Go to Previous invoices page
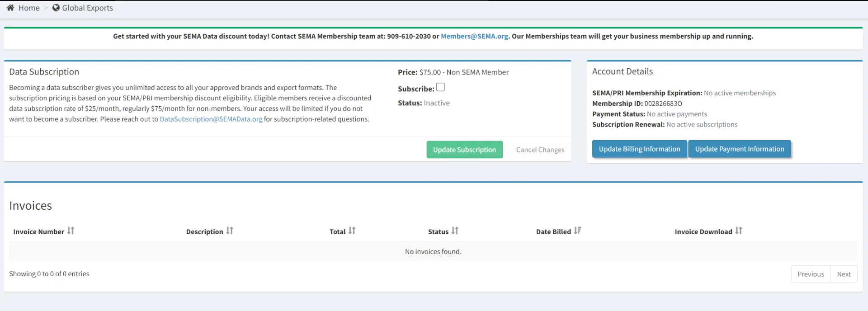This screenshot has width=868, height=311. point(810,274)
